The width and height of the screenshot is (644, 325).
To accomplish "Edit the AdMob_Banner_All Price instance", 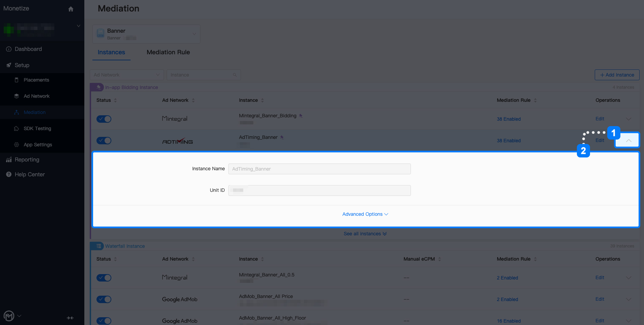I will pyautogui.click(x=600, y=299).
